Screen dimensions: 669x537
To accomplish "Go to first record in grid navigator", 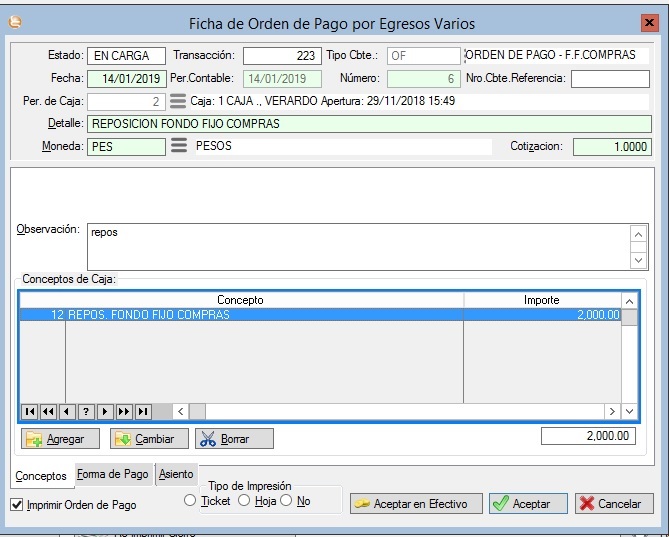I will click(x=29, y=411).
